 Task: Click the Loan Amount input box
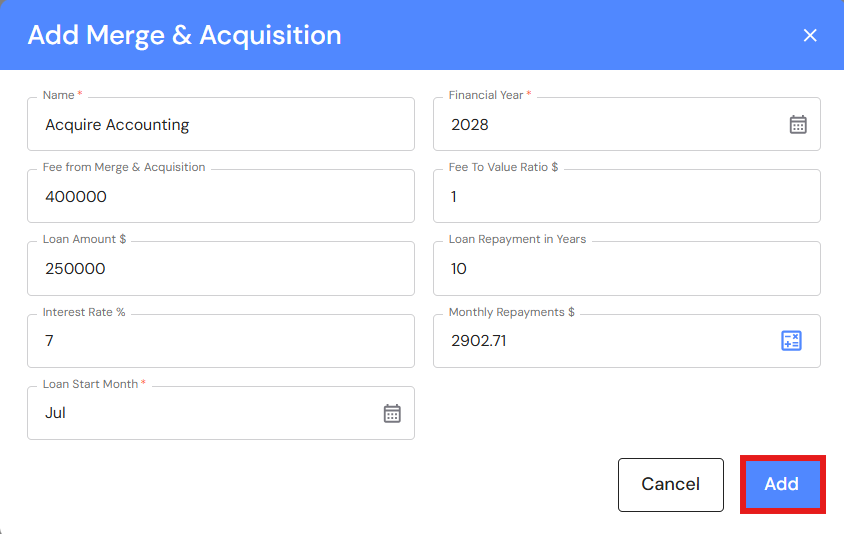pos(220,269)
